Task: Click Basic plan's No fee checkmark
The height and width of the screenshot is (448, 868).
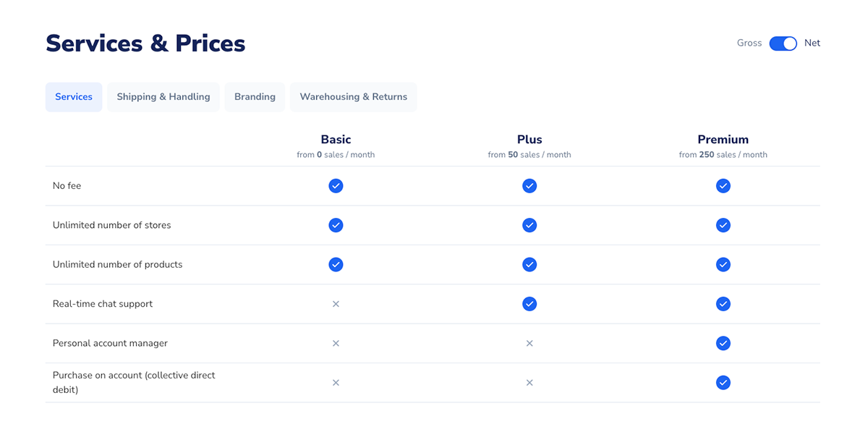Action: coord(336,186)
